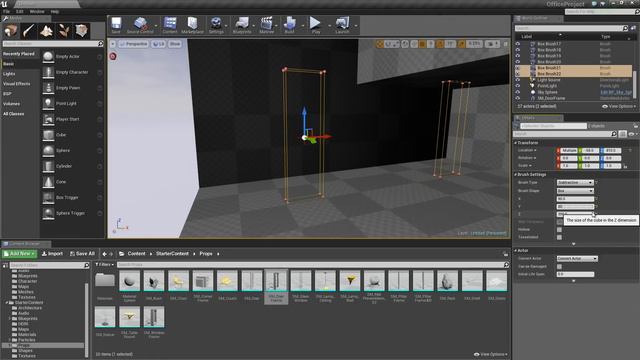Select Player Start in the Basic list

(x=71, y=119)
